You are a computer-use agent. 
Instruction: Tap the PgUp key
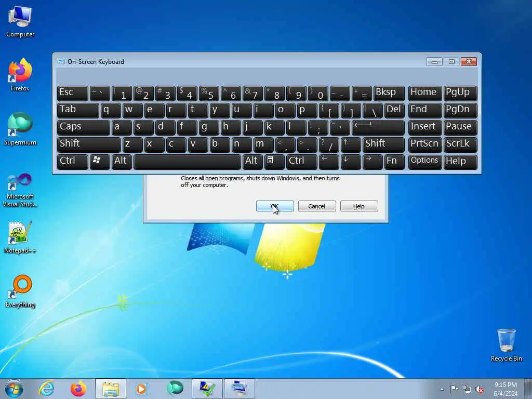460,94
